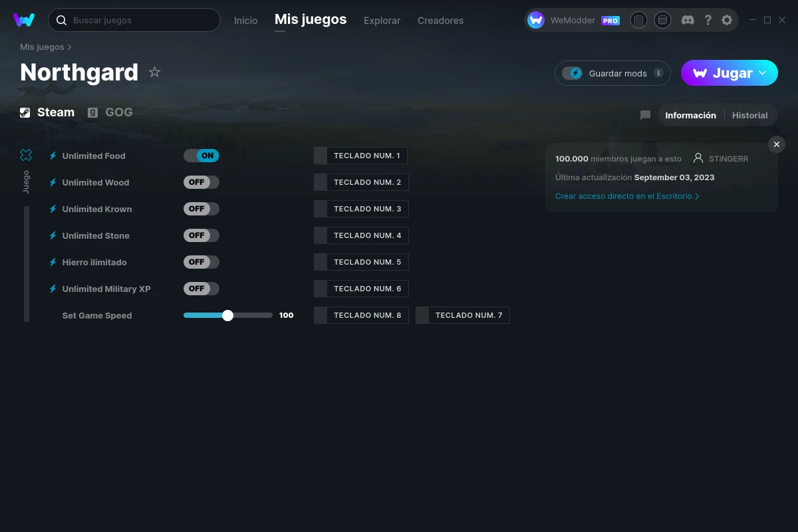Click the GOG platform icon

pyautogui.click(x=93, y=112)
